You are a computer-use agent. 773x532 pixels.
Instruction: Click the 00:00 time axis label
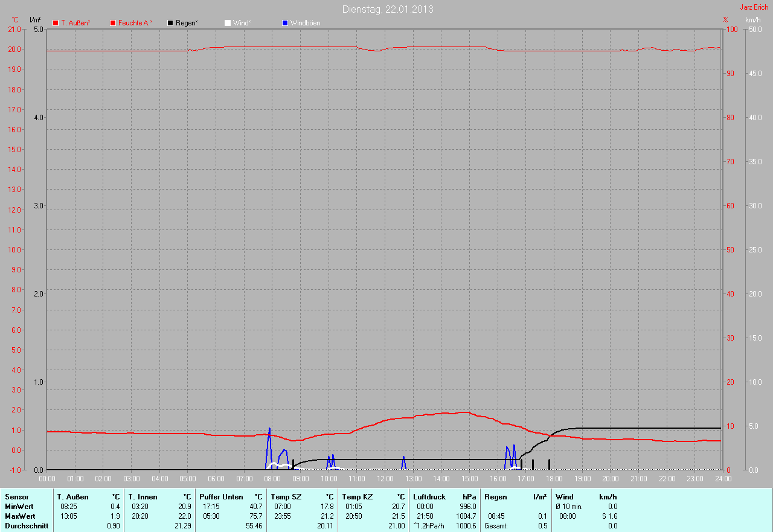(47, 479)
